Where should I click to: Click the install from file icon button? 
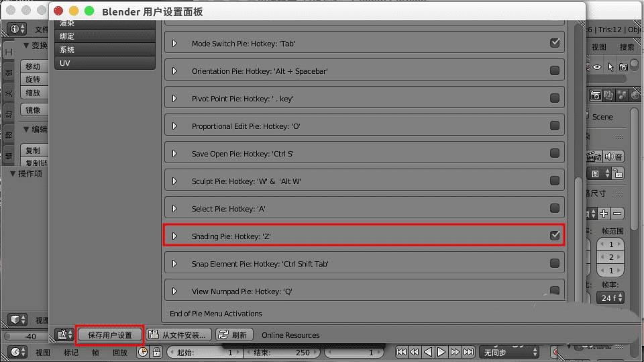click(179, 334)
